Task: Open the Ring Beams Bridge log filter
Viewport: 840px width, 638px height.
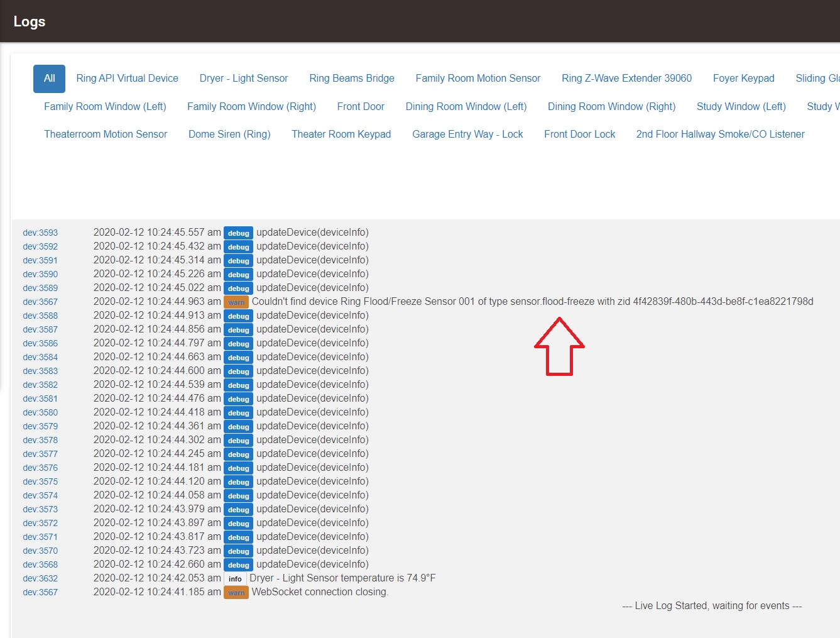Action: pos(351,79)
